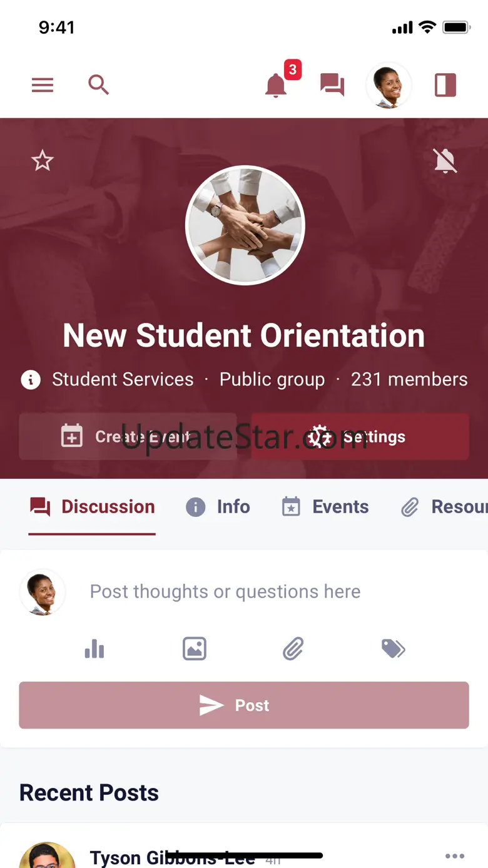The height and width of the screenshot is (868, 488).
Task: Attach a file with paperclip icon
Action: [293, 649]
